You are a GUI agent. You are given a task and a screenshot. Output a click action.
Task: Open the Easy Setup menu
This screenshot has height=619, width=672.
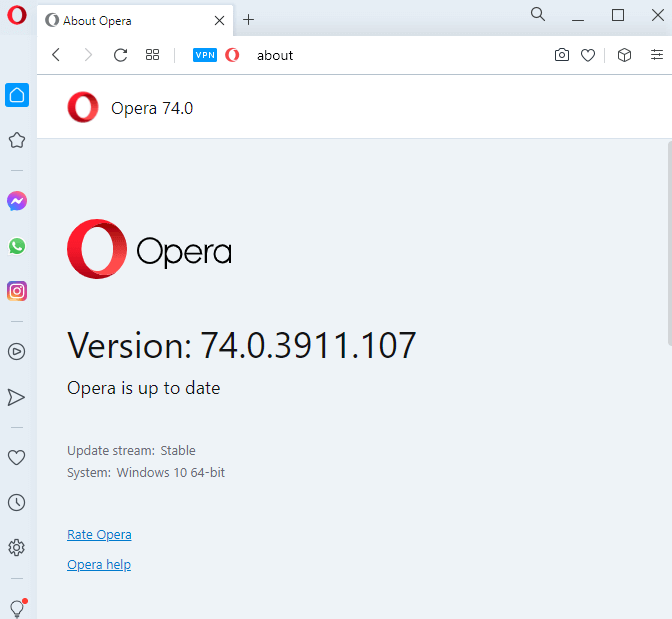click(x=657, y=55)
